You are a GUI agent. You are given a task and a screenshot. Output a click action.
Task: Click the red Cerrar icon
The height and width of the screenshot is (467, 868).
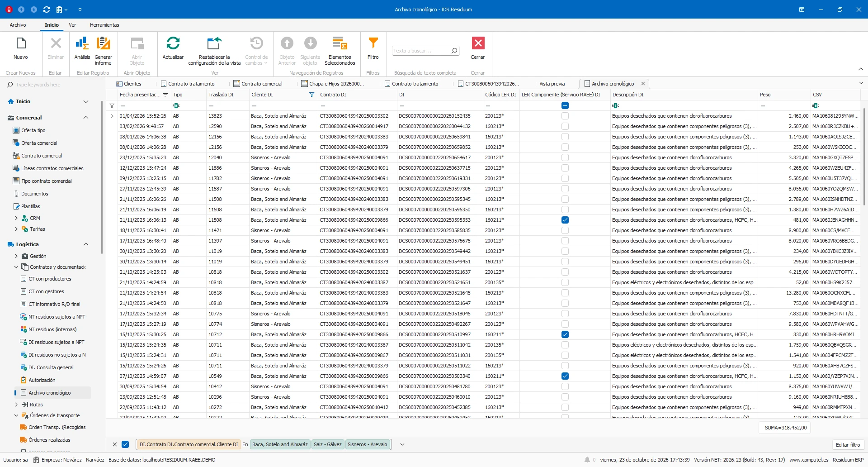point(478,43)
